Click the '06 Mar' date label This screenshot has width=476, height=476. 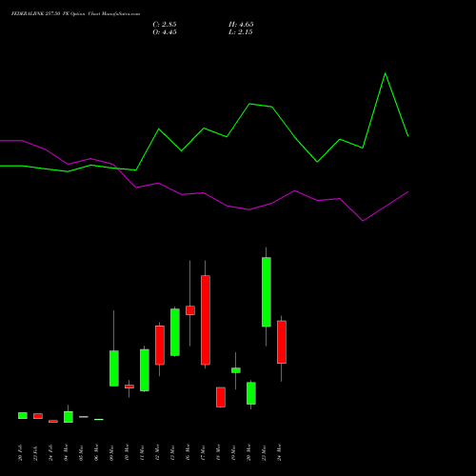point(96,452)
